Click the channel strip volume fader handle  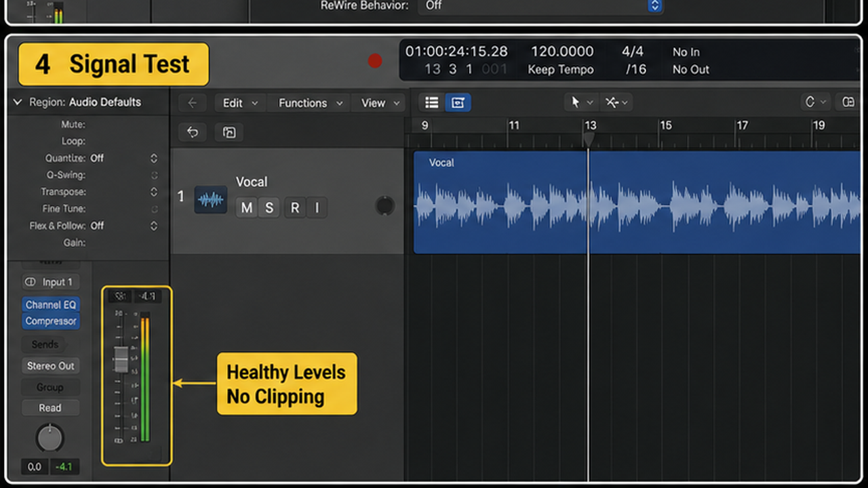click(121, 359)
